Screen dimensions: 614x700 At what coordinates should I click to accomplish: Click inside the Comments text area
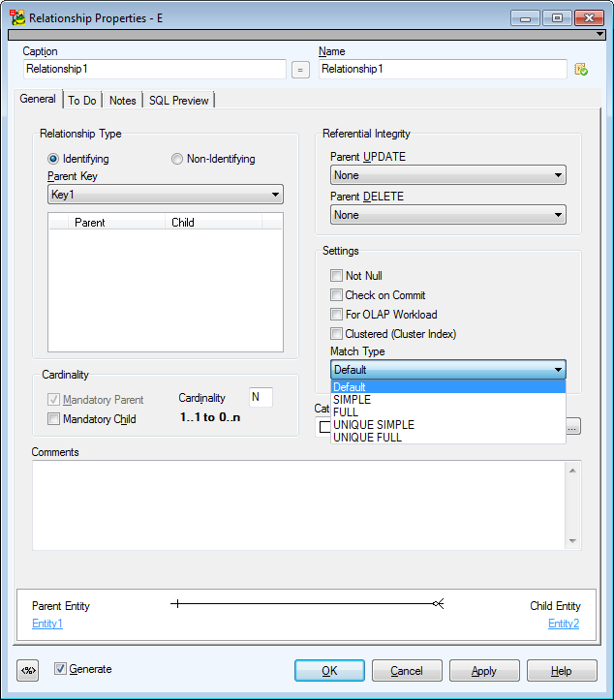(x=298, y=505)
